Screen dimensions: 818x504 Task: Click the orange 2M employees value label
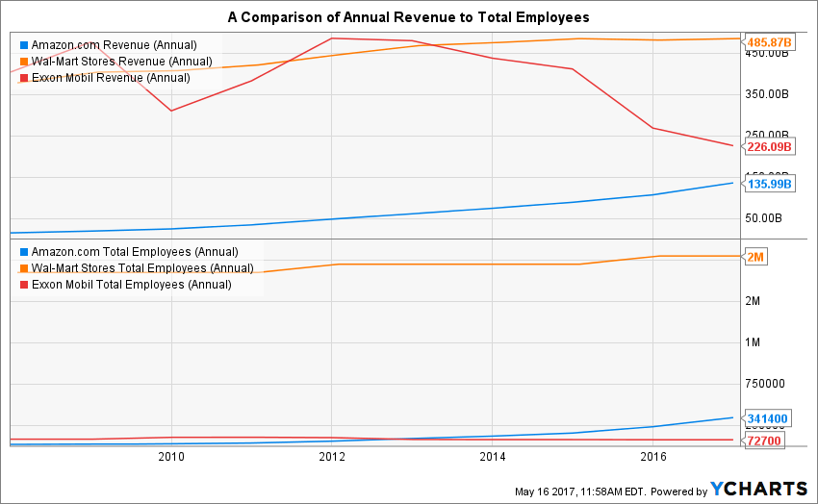(754, 257)
